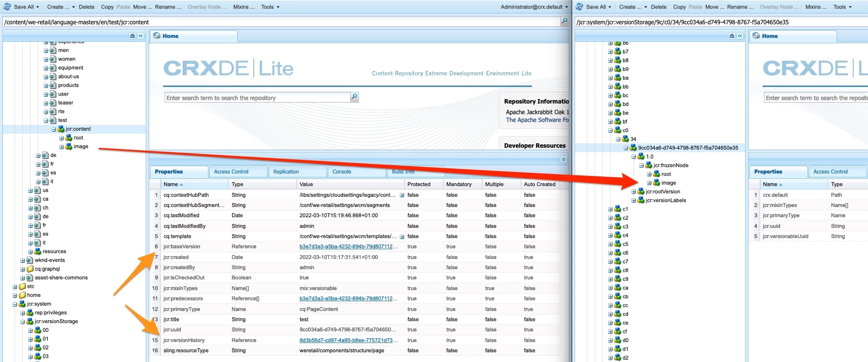Screen dimensions: 868x362
Task: Expand the 'image' node under left jcr:content
Action: click(62, 147)
